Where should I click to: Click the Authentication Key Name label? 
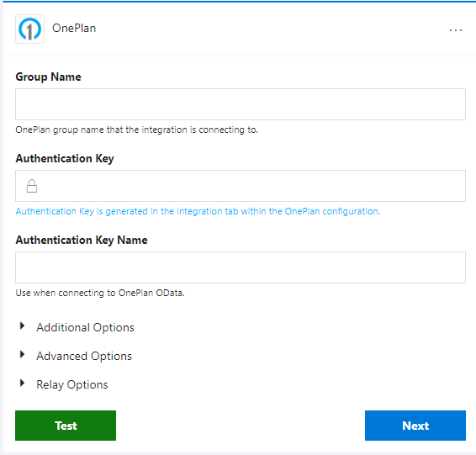click(x=82, y=240)
